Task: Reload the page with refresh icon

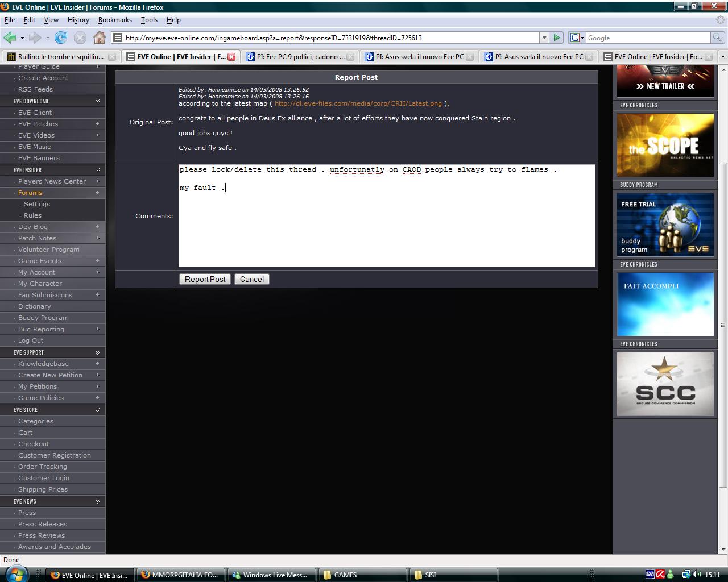Action: point(61,38)
